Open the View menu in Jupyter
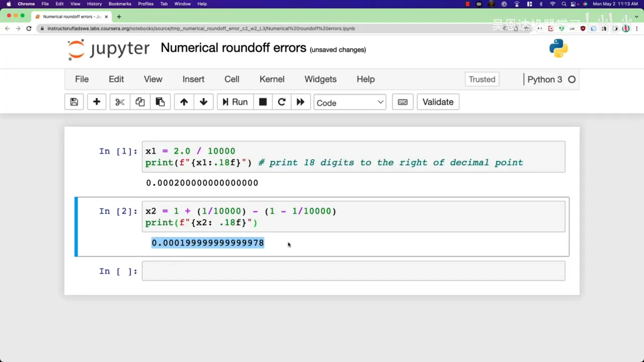The height and width of the screenshot is (362, 644). 153,79
